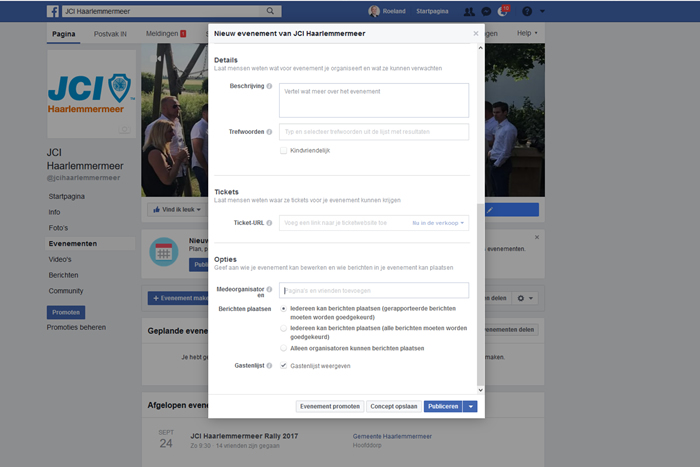The image size is (700, 467).
Task: Click JCI Haarlemmermeer profile logo
Action: point(92,94)
